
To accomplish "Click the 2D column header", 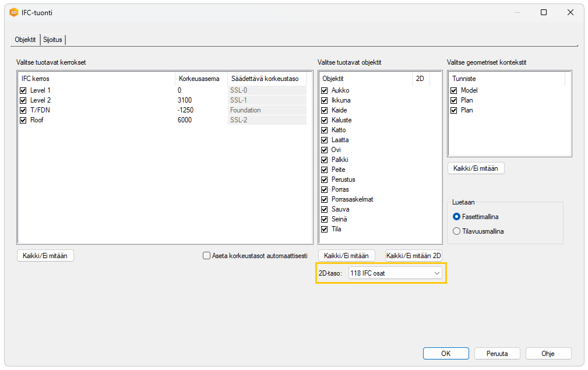I will (421, 79).
